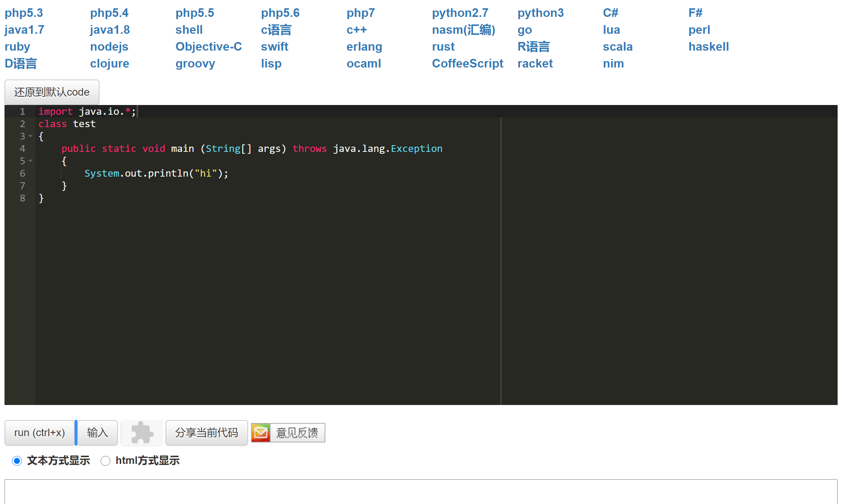Open the java1.8 language link

point(110,30)
